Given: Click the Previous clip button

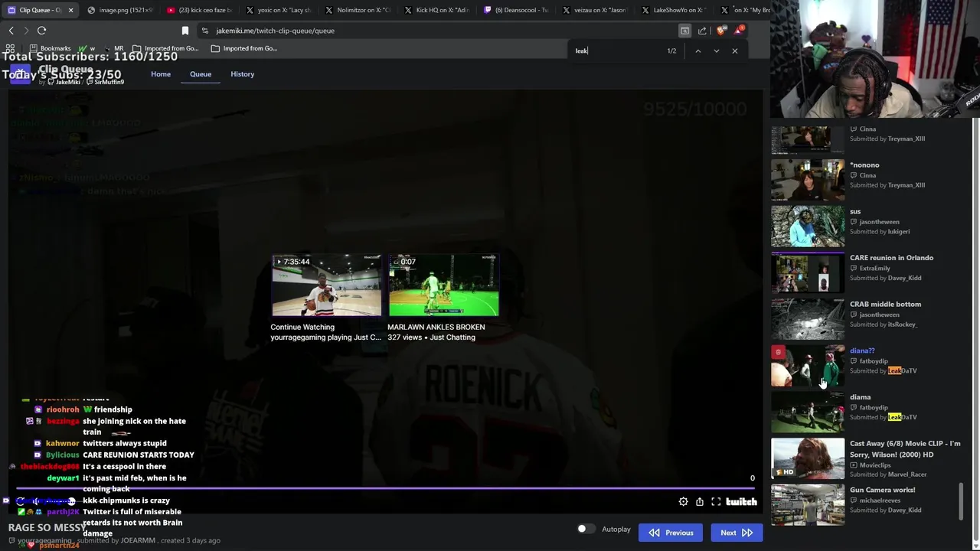Looking at the screenshot, I should click(x=671, y=533).
